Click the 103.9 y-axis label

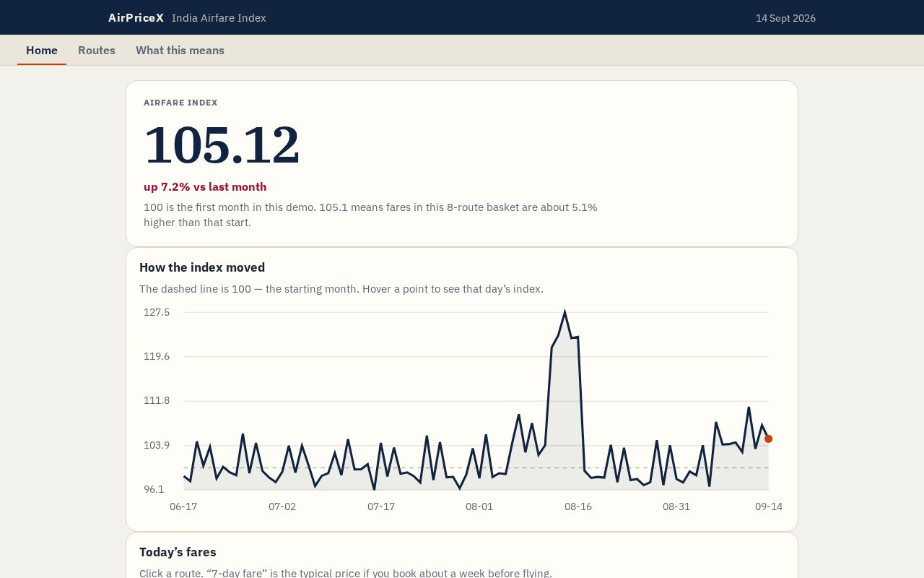157,445
